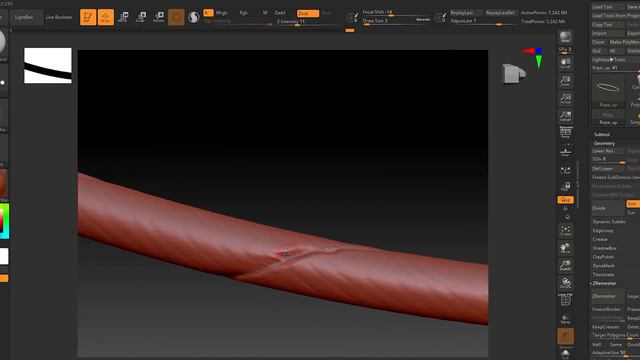Toggle the orange Qvz rotation button

pos(565,200)
